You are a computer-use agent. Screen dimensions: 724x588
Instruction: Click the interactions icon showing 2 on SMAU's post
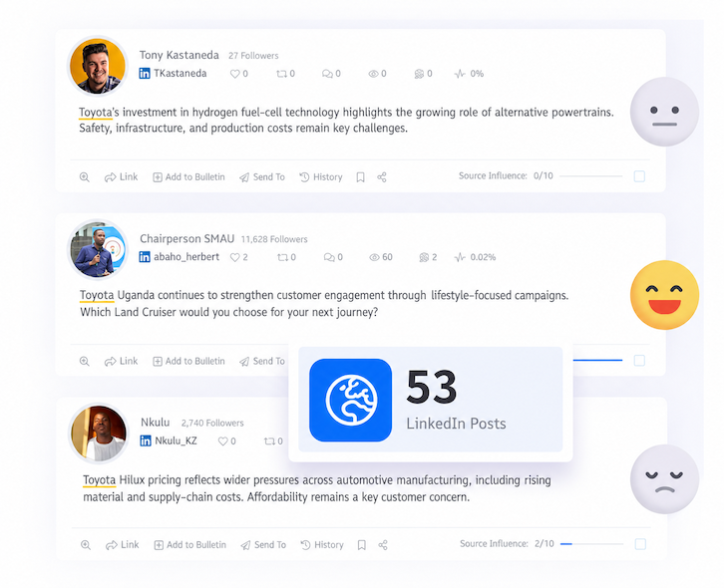424,257
